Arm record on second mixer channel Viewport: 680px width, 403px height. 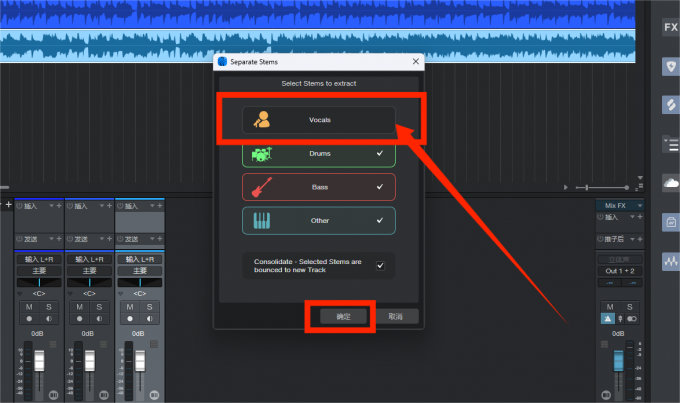(x=79, y=318)
